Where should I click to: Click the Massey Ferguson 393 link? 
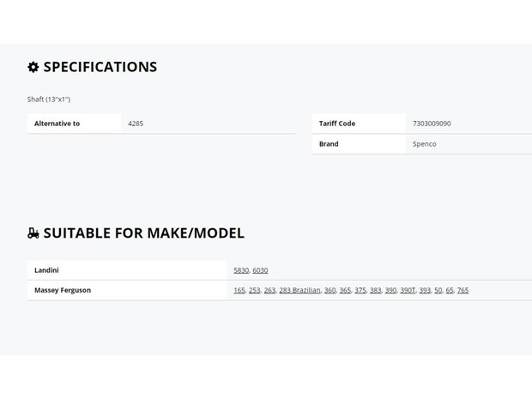point(425,290)
